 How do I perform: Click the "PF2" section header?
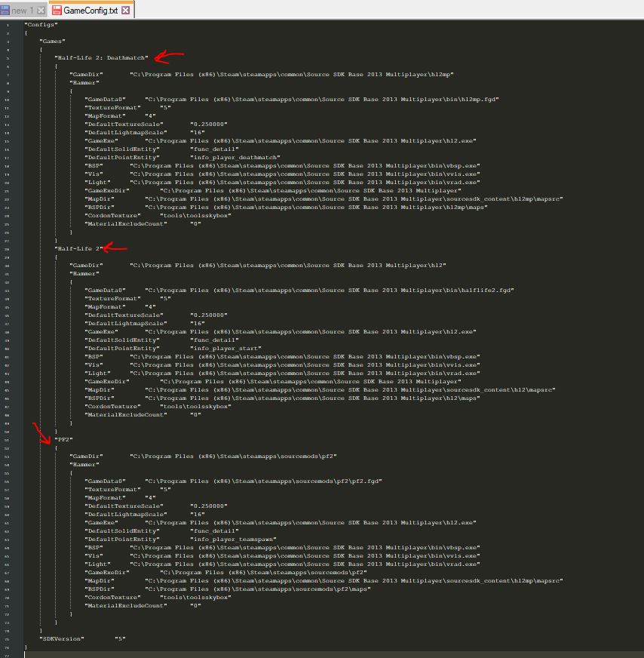pos(64,440)
